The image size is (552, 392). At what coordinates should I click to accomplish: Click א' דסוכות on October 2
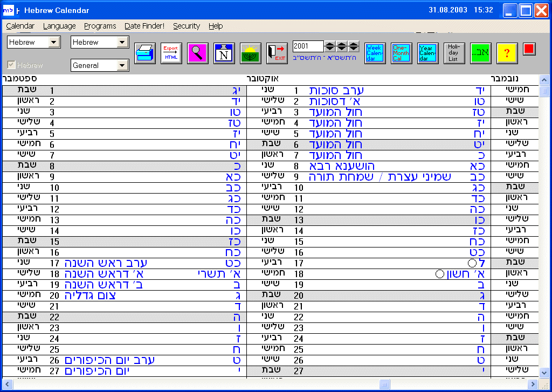click(335, 101)
